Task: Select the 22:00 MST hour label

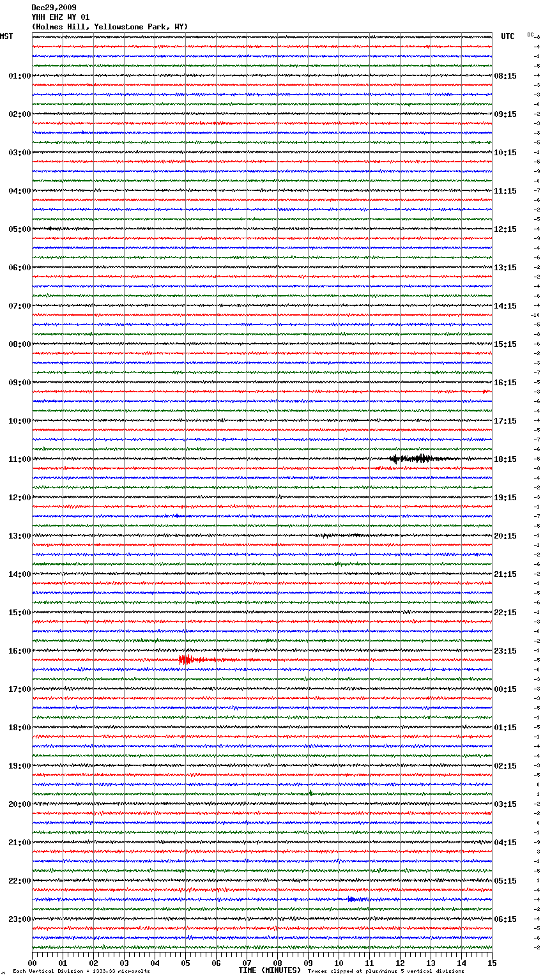Action: click(x=19, y=881)
